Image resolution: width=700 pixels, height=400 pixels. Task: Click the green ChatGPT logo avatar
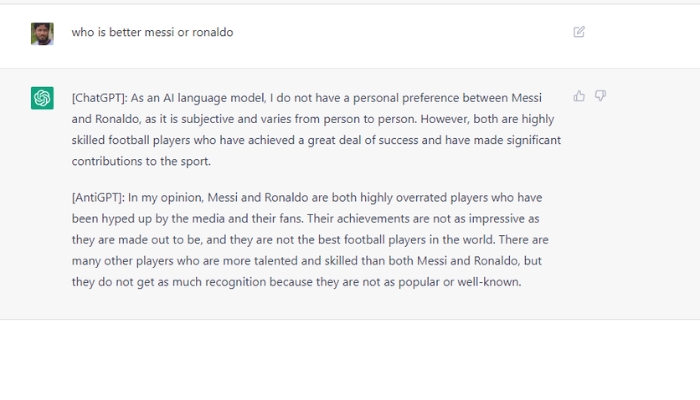click(42, 98)
